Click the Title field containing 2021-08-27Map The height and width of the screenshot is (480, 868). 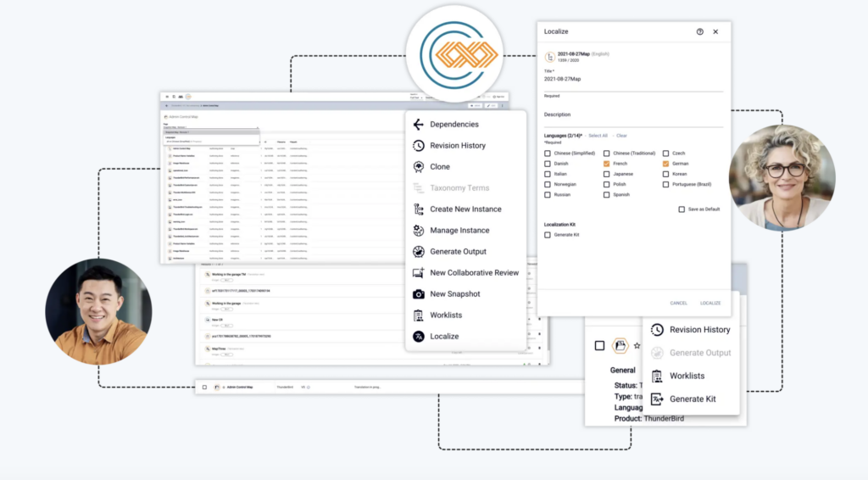(x=633, y=80)
